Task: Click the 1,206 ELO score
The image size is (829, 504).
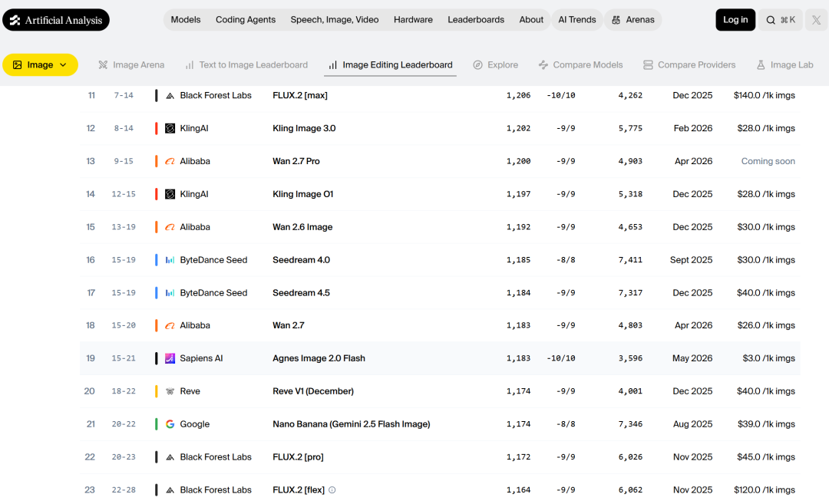Action: pyautogui.click(x=518, y=96)
